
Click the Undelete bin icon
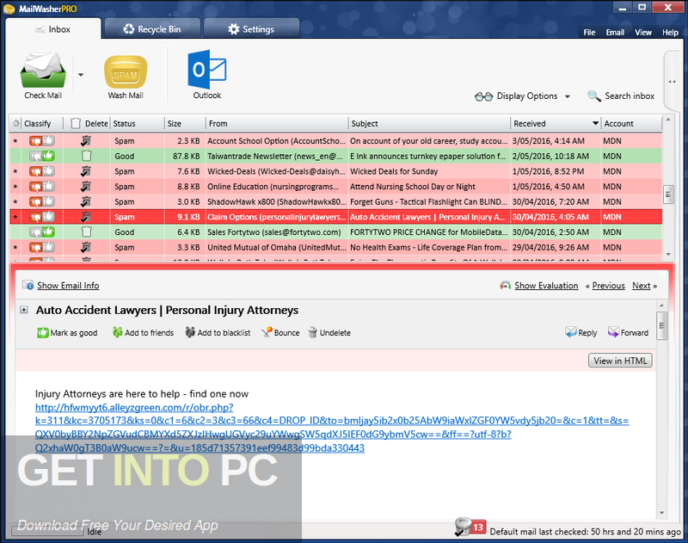coord(312,332)
